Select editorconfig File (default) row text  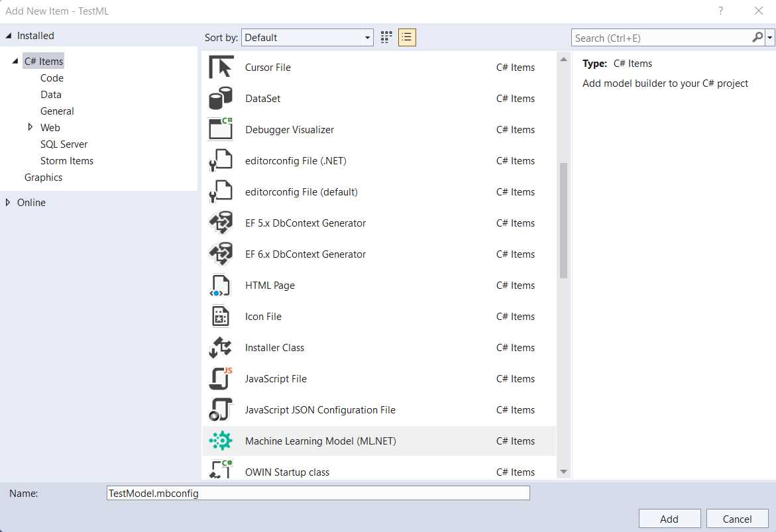click(302, 192)
